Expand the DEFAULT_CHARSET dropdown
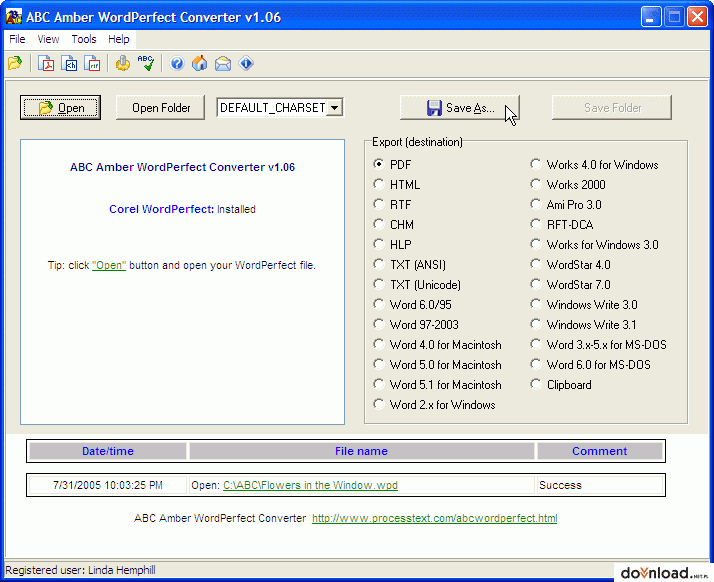Viewport: 714px width, 582px height. click(335, 107)
